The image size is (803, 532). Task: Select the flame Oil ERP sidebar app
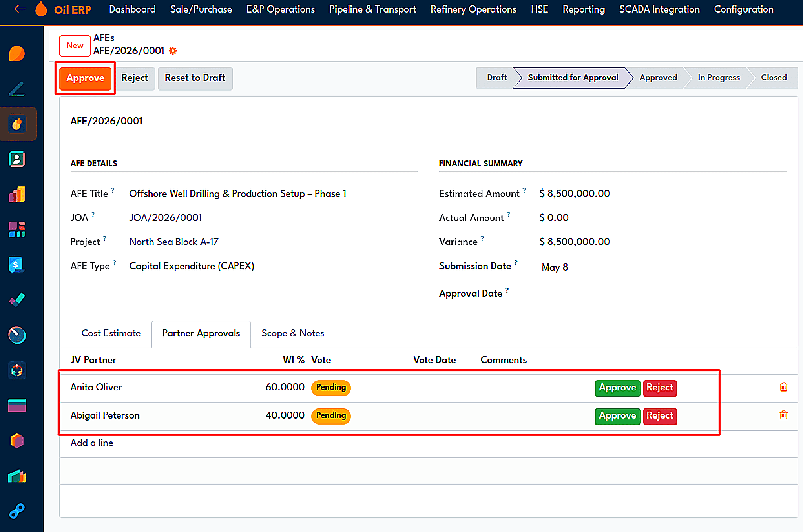tap(17, 124)
